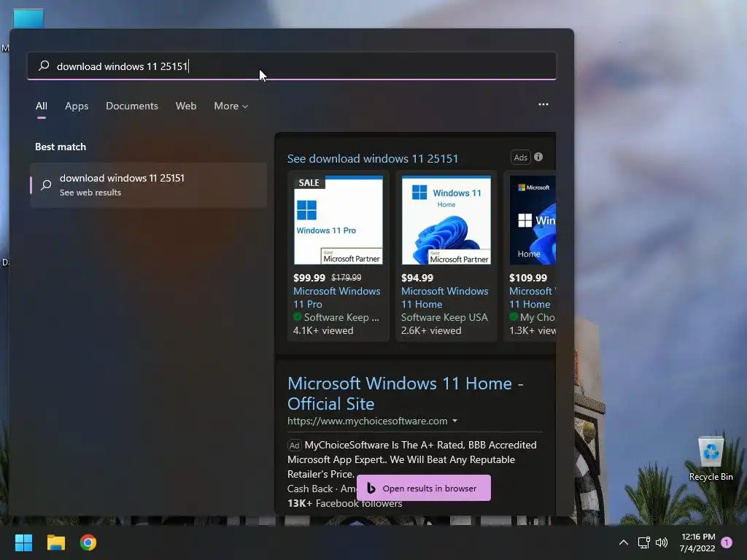747x560 pixels.
Task: Click magnifier icon in best match row
Action: (x=46, y=184)
